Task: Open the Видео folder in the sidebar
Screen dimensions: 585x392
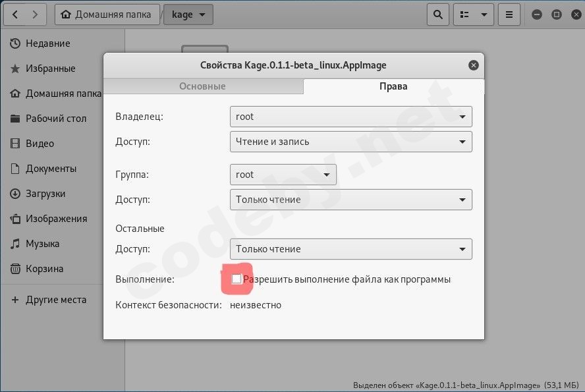Action: coord(51,143)
